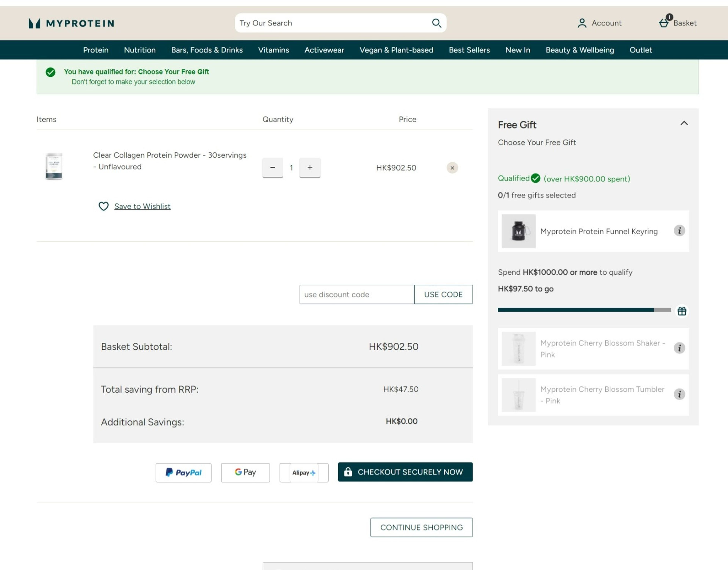
Task: Click CONTINUE SHOPPING button
Action: (x=421, y=527)
